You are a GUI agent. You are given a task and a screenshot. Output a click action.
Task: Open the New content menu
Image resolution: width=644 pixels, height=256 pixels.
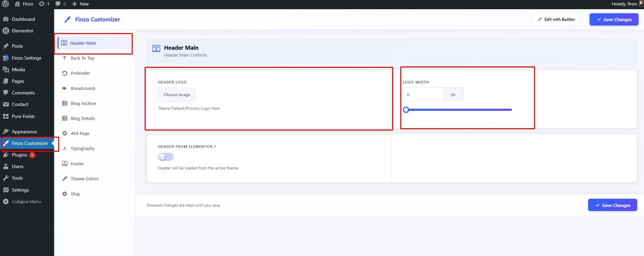click(80, 4)
